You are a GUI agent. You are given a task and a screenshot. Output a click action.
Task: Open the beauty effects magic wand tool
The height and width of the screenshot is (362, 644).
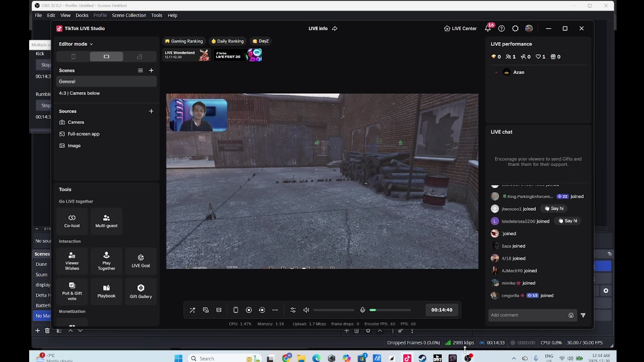(193, 310)
